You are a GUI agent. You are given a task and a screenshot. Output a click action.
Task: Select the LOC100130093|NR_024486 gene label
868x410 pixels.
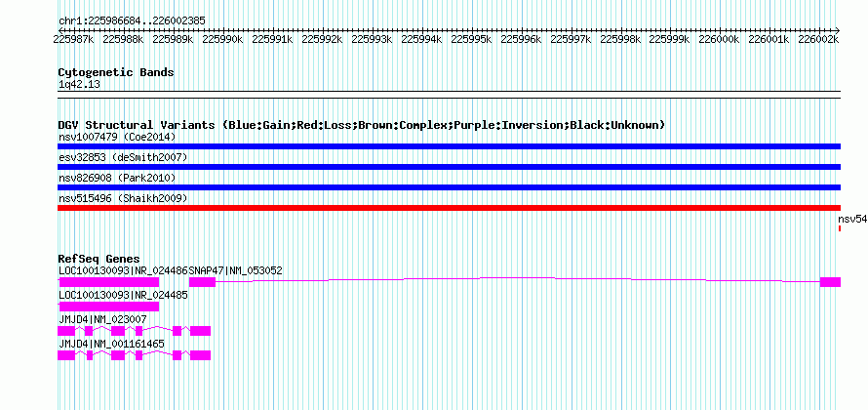[123, 271]
